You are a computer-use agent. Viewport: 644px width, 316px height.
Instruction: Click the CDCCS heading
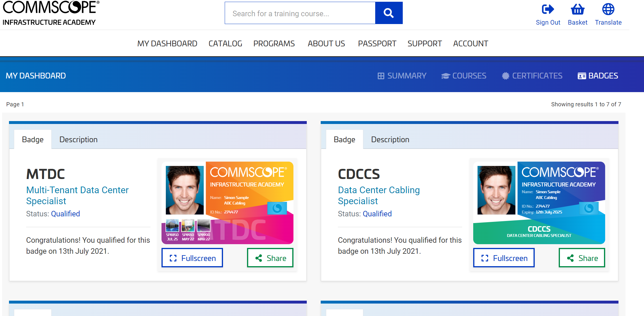tap(359, 174)
